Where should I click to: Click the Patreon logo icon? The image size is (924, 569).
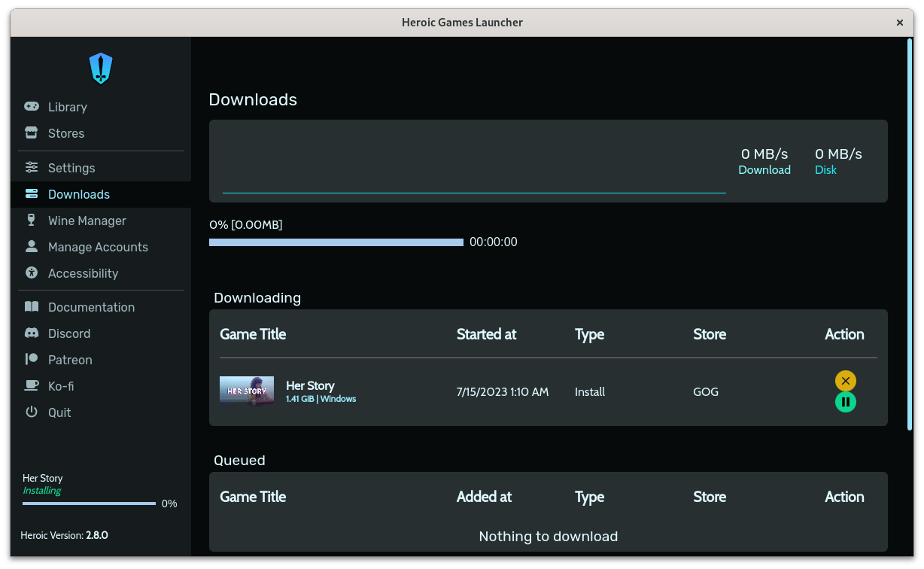pos(32,359)
